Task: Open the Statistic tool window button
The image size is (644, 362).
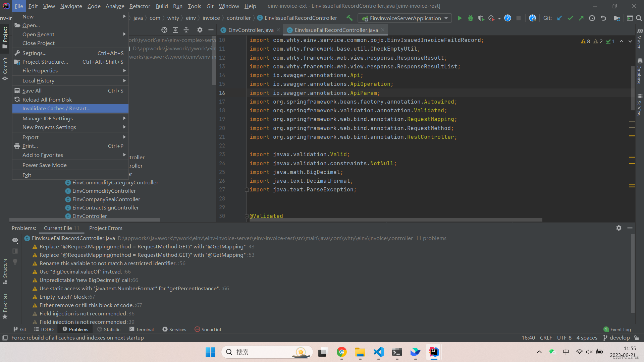Action: 109,329
